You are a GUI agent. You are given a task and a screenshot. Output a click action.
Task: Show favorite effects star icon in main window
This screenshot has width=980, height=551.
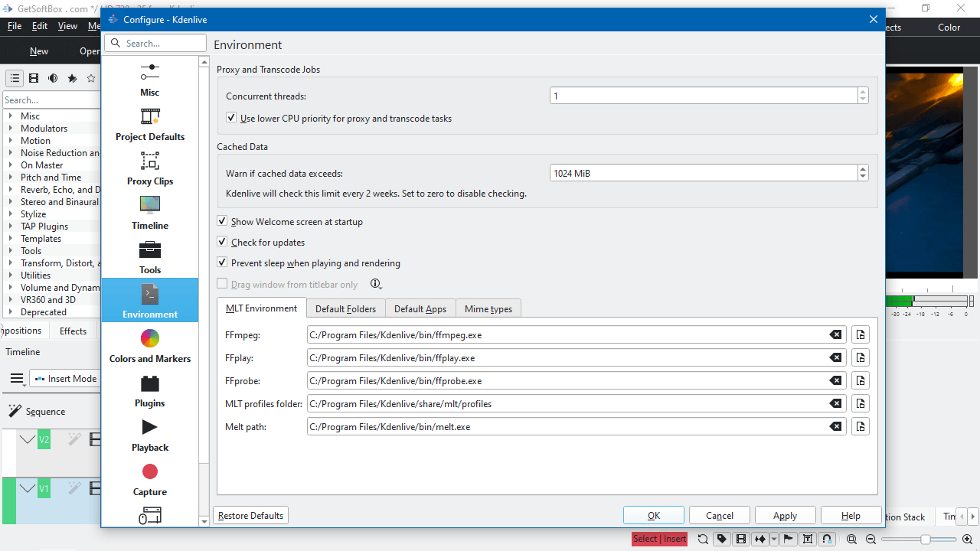point(91,78)
